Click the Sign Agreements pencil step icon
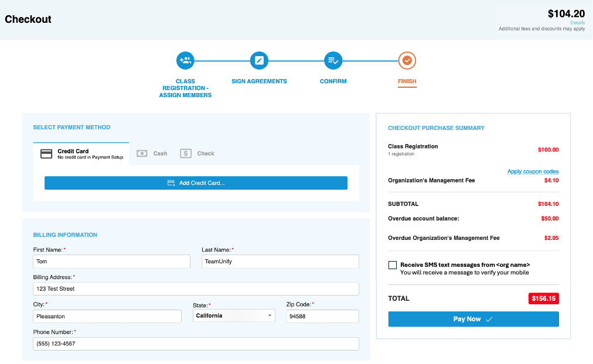This screenshot has width=593, height=364. pos(259,60)
